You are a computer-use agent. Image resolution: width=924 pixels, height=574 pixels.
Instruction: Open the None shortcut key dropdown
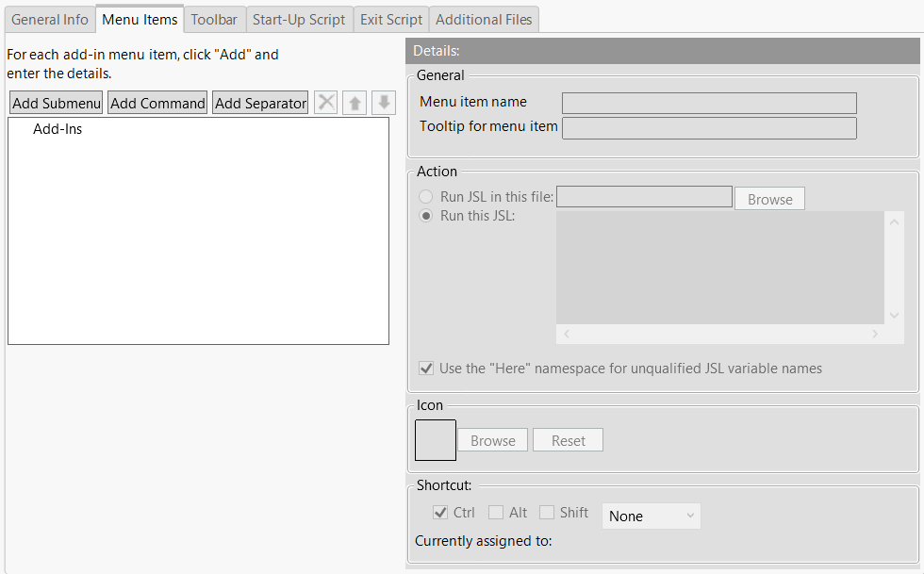651,516
